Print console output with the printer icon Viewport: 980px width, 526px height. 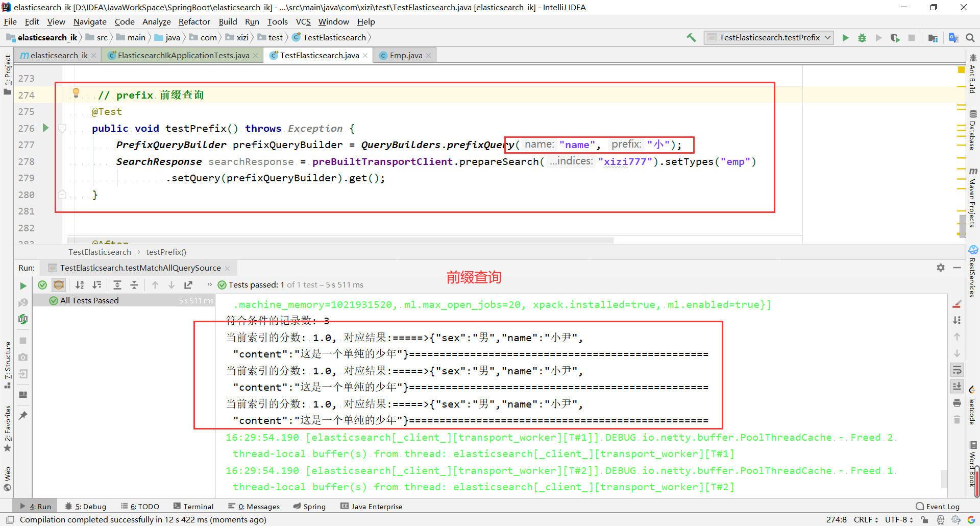tap(957, 403)
